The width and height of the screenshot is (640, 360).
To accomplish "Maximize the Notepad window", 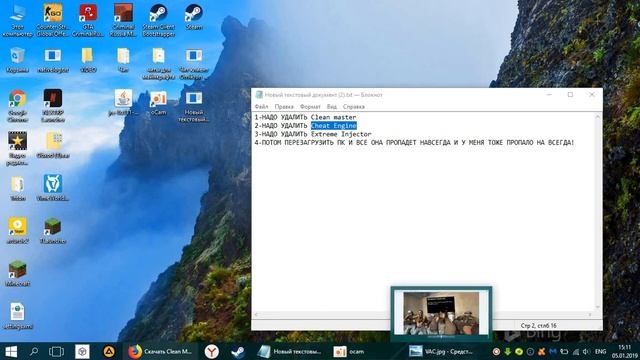I will [570, 95].
